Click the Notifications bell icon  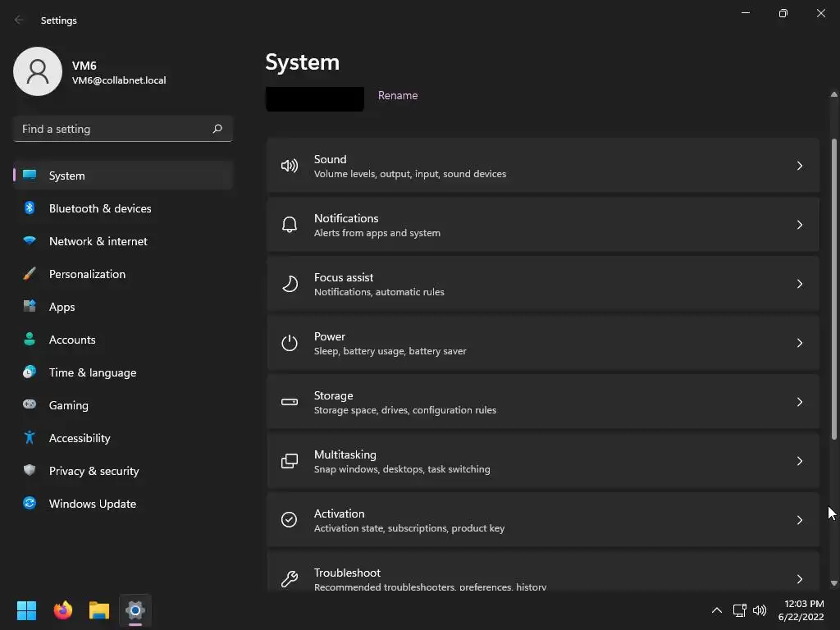289,225
